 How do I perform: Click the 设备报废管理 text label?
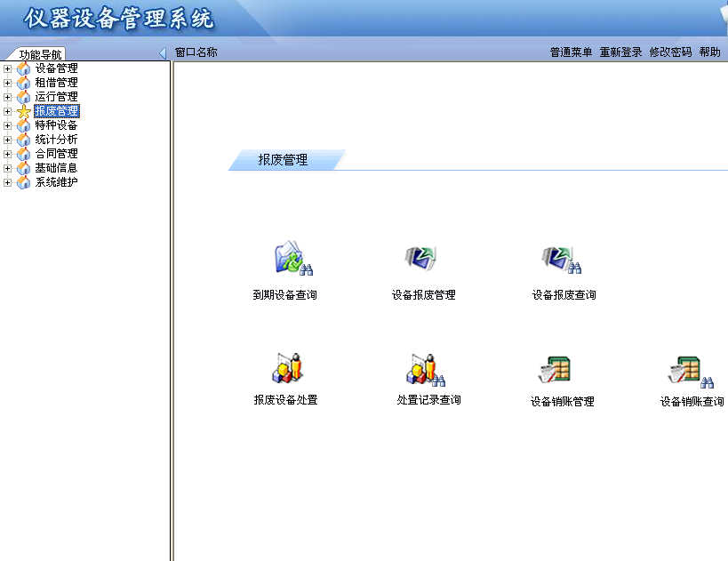423,295
